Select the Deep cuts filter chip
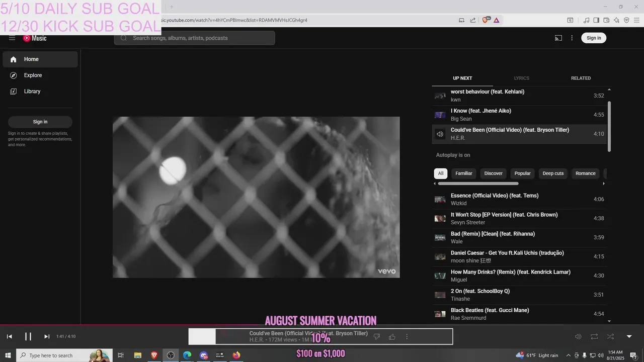Viewport: 644px width, 362px height. pyautogui.click(x=553, y=173)
